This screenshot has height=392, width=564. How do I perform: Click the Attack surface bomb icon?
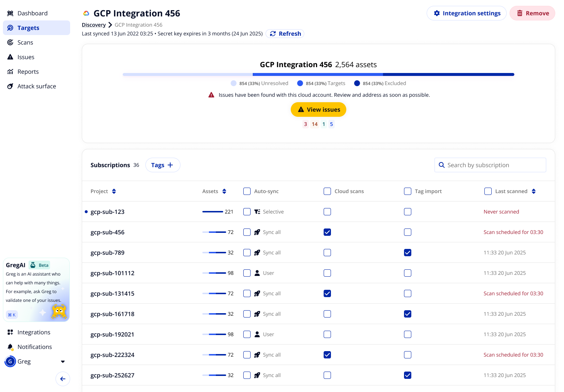coord(10,86)
